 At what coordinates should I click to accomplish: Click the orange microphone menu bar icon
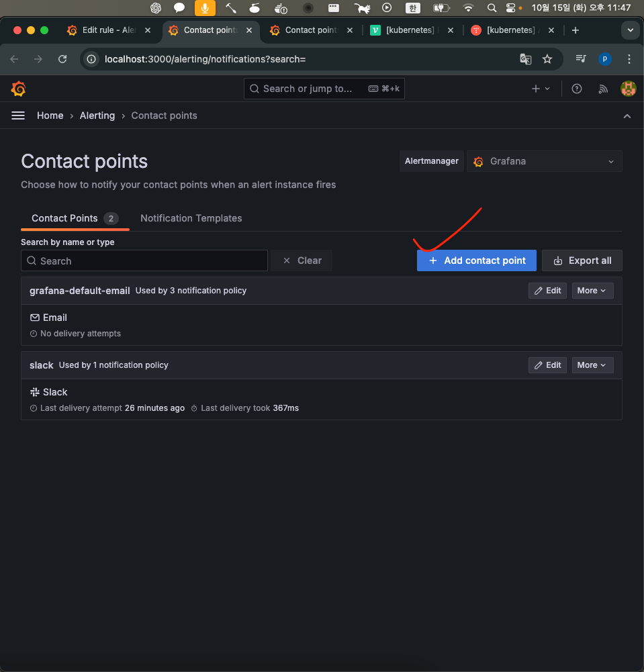pos(205,7)
